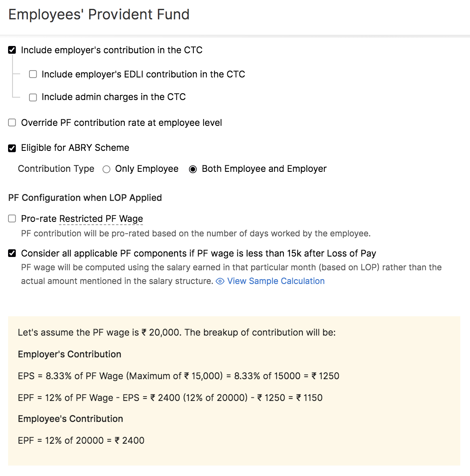Click the PF wage ₹ 20,000 assumption sentence
This screenshot has width=470, height=476.
tap(176, 332)
